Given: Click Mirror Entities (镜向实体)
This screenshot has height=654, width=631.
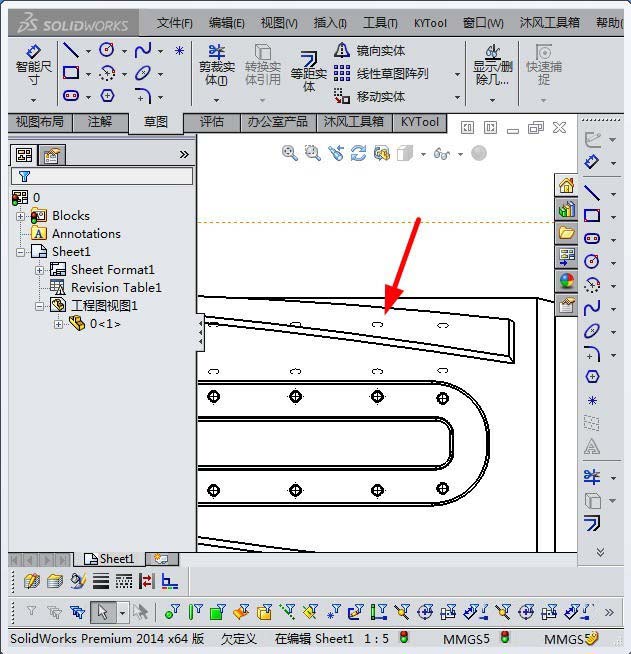Looking at the screenshot, I should coord(370,50).
